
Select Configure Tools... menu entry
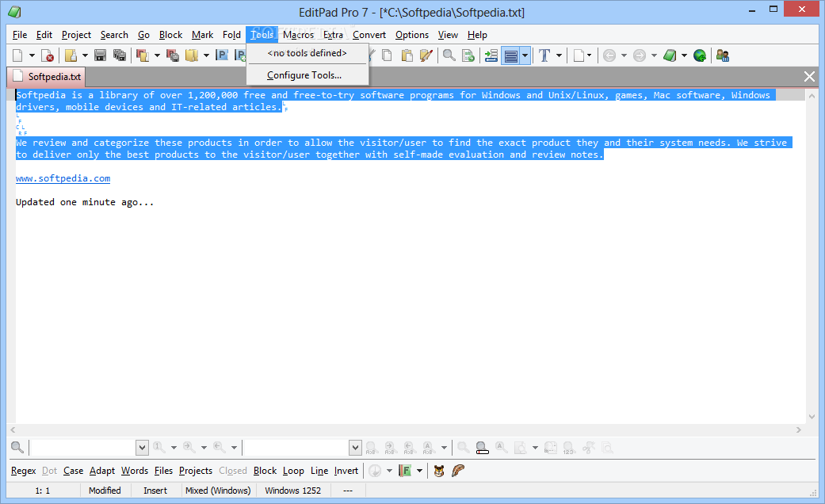click(307, 75)
